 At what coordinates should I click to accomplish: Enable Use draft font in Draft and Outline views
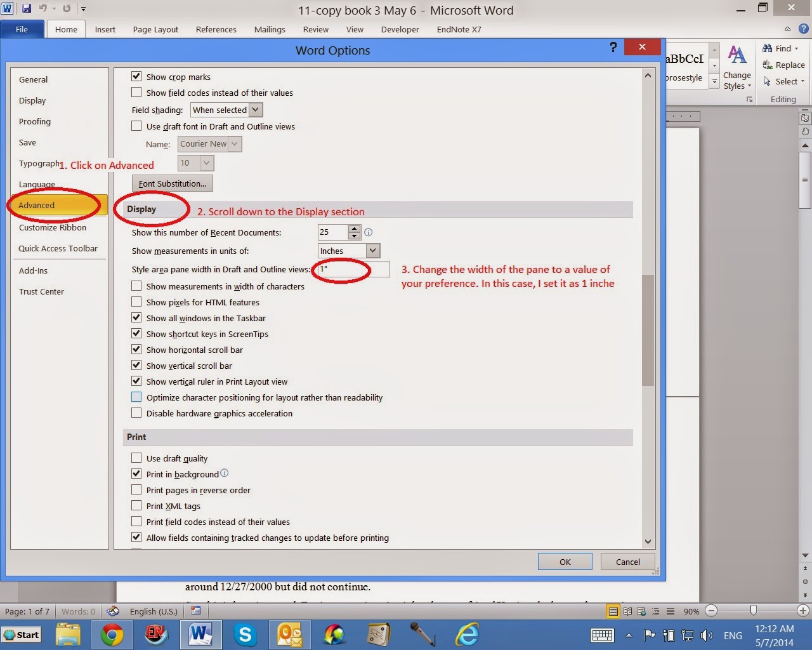(136, 126)
